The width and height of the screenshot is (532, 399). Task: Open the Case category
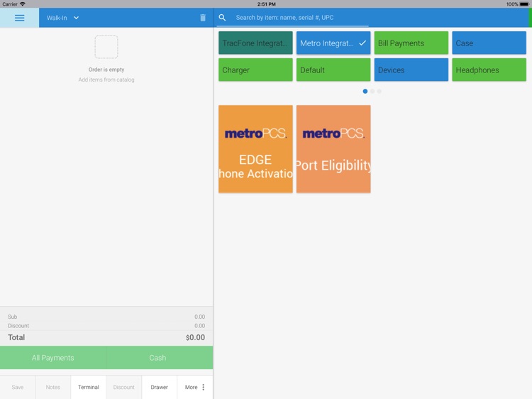[489, 43]
